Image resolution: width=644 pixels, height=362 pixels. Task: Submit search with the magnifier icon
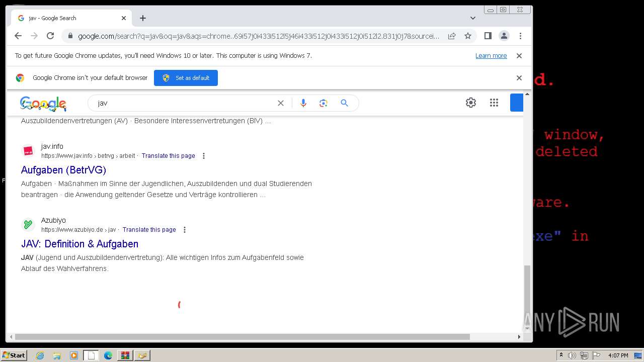[x=344, y=103]
